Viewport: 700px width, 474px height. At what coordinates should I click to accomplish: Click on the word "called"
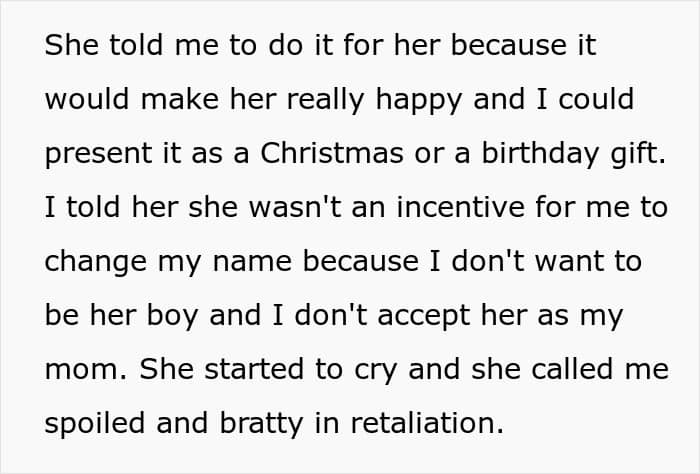572,369
